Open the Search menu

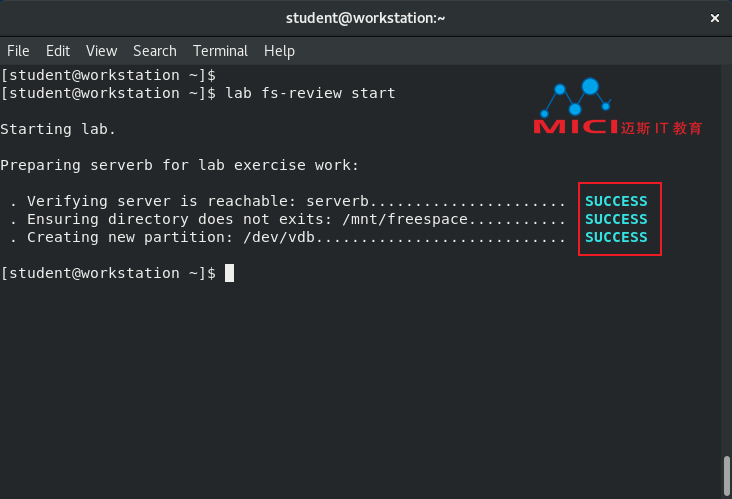click(155, 51)
